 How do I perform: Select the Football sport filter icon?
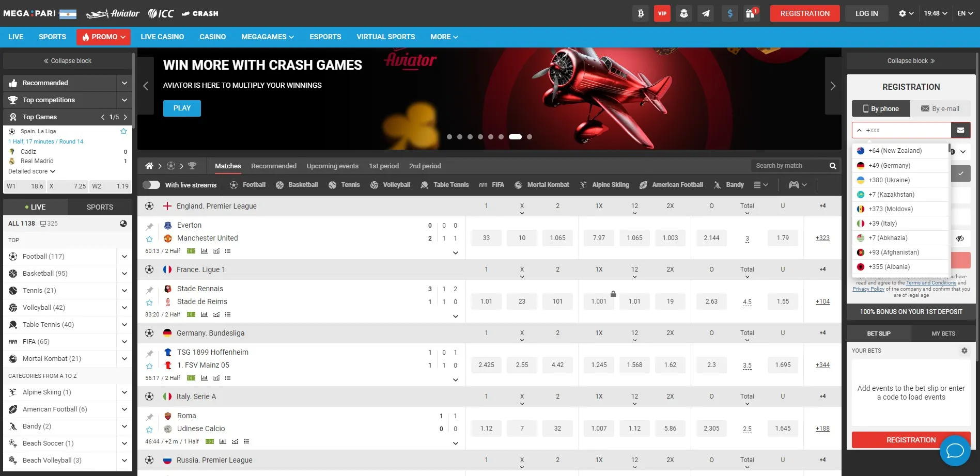[x=234, y=184]
